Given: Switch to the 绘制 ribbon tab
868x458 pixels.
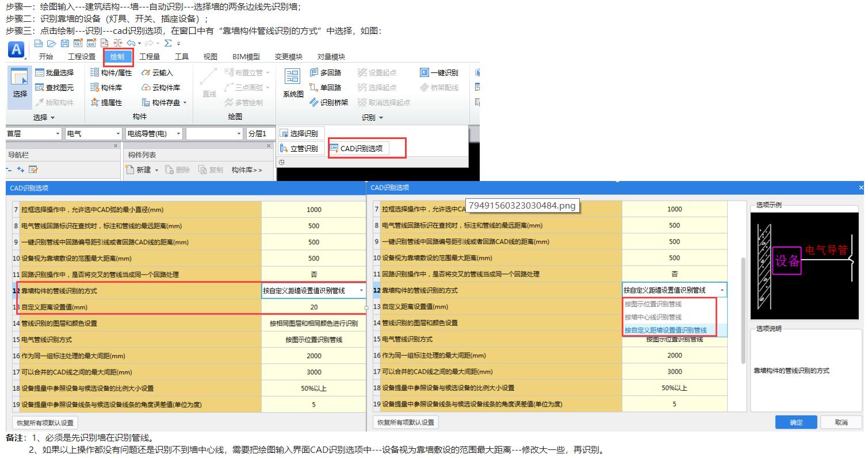Looking at the screenshot, I should click(117, 57).
